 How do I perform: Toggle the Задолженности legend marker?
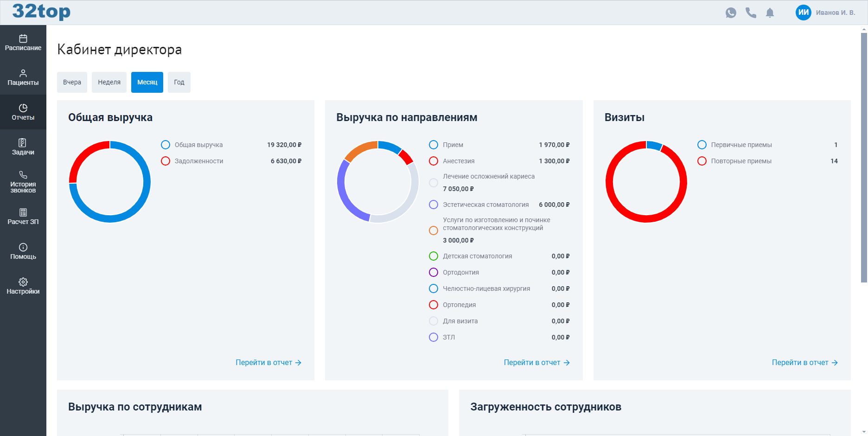tap(166, 161)
